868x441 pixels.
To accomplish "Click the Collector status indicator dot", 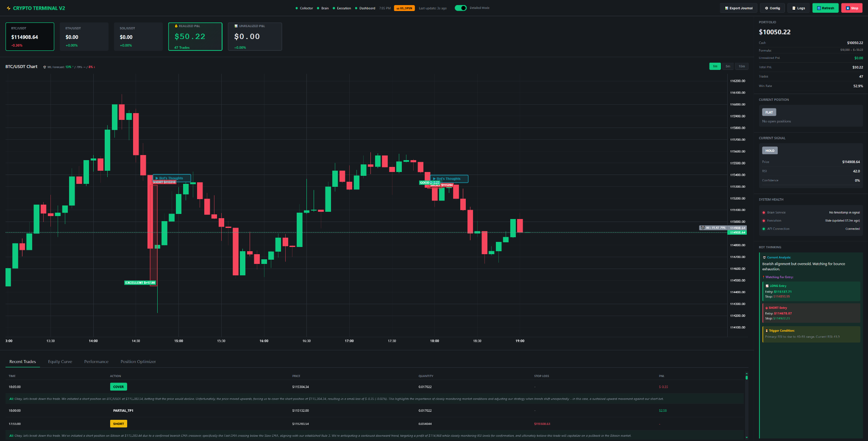I will pos(297,8).
